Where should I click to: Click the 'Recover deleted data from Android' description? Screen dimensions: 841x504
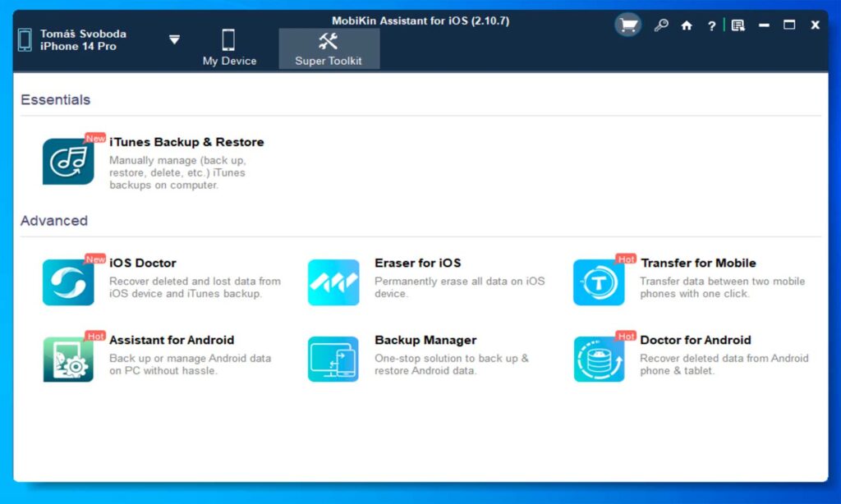click(724, 364)
